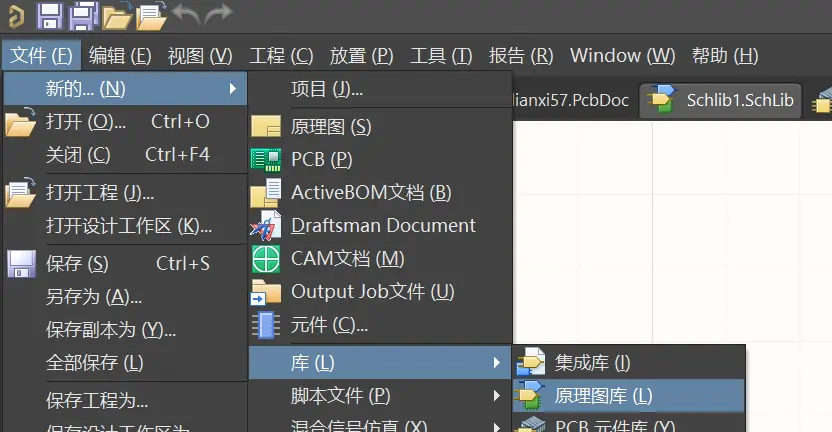
Task: Click the folder icon beside 打开 (O)
Action: [21, 122]
